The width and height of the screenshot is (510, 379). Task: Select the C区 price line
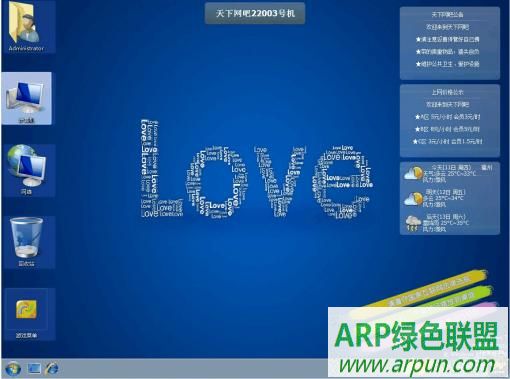[448, 141]
